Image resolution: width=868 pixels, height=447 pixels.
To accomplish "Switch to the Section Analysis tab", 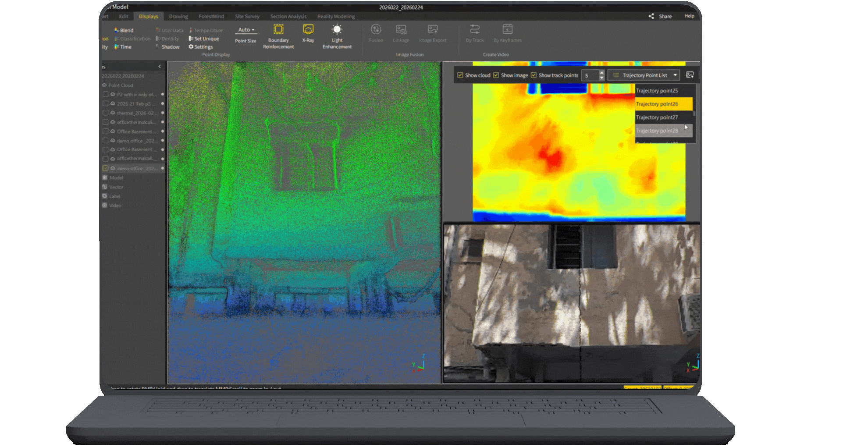I will coord(288,17).
